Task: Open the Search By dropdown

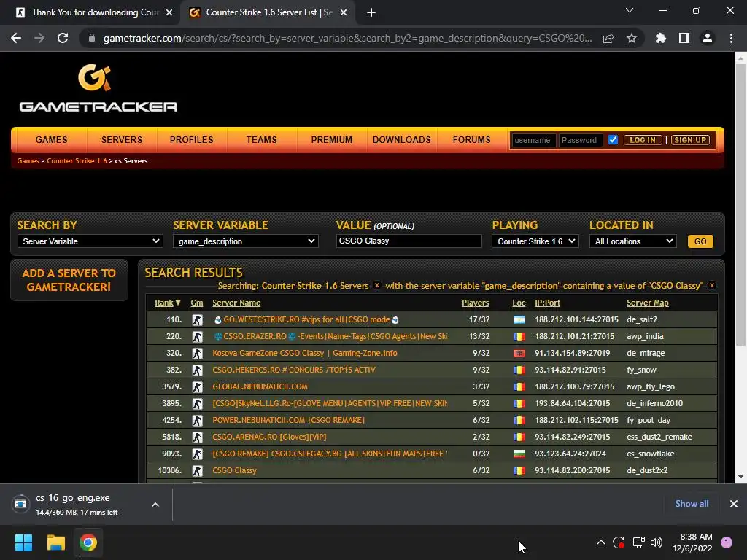Action: pos(90,241)
